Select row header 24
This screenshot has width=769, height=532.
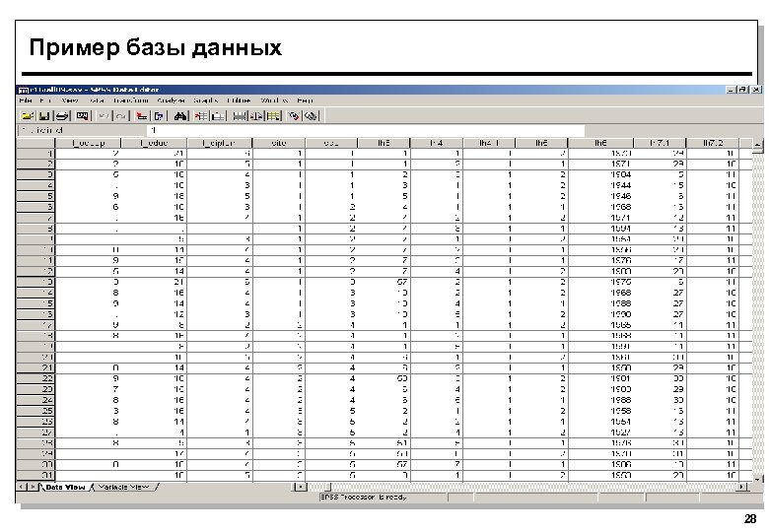pos(35,400)
